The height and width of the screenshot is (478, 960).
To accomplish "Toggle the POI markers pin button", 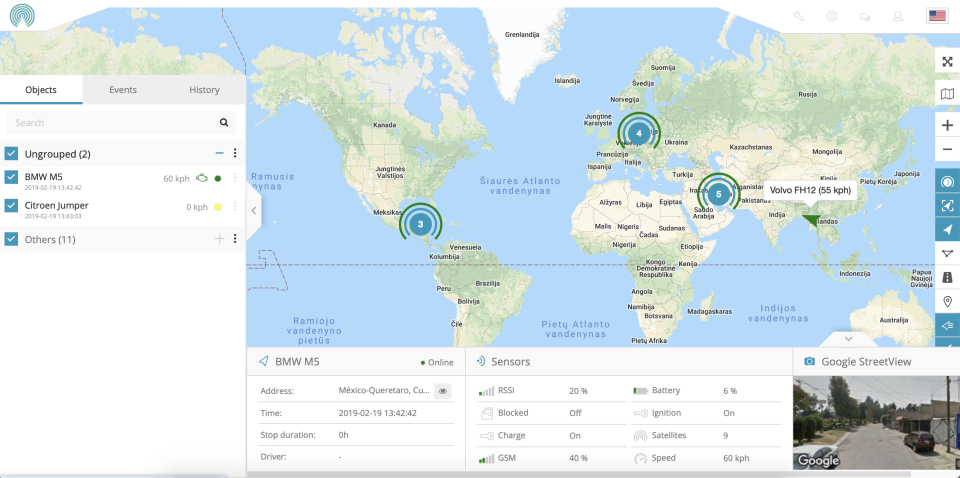I will tap(947, 301).
